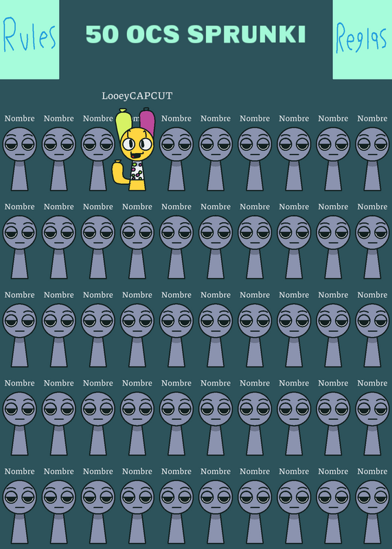392x549 pixels.
Task: Select the first gray character in row two
Action: (x=20, y=247)
